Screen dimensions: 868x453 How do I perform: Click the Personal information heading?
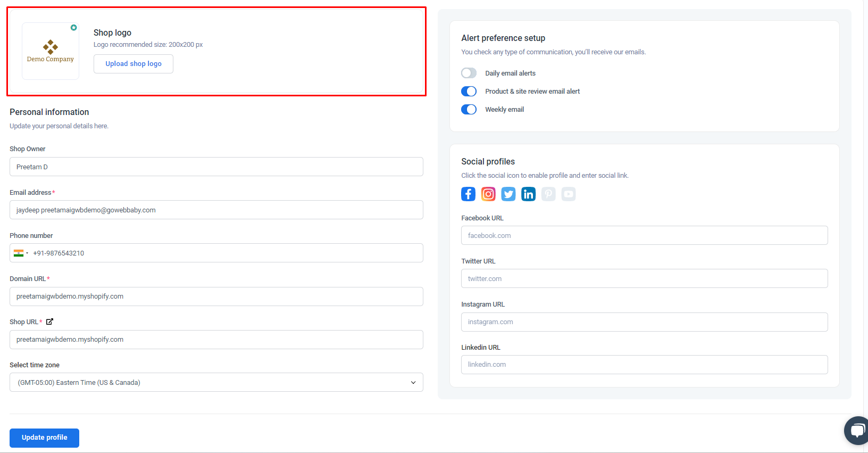click(49, 112)
